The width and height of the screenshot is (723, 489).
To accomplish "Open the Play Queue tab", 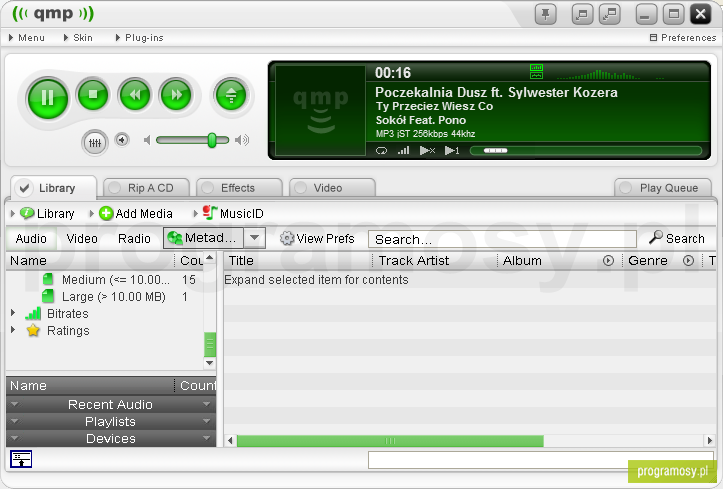I will pyautogui.click(x=663, y=188).
